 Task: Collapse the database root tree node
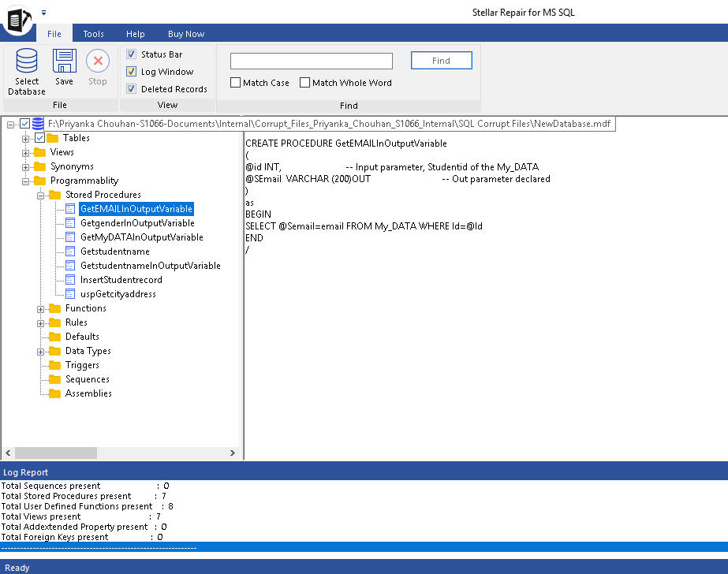pos(10,125)
